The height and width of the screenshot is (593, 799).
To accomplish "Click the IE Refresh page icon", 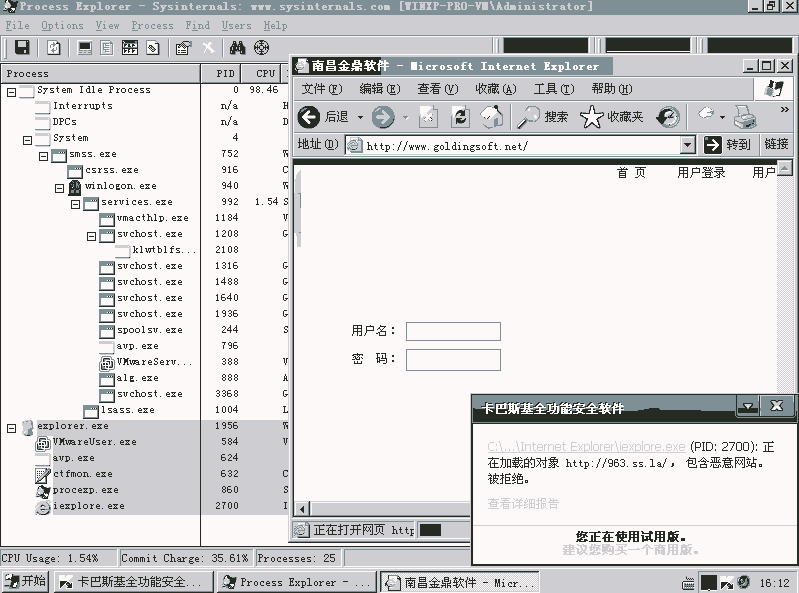I will [460, 117].
